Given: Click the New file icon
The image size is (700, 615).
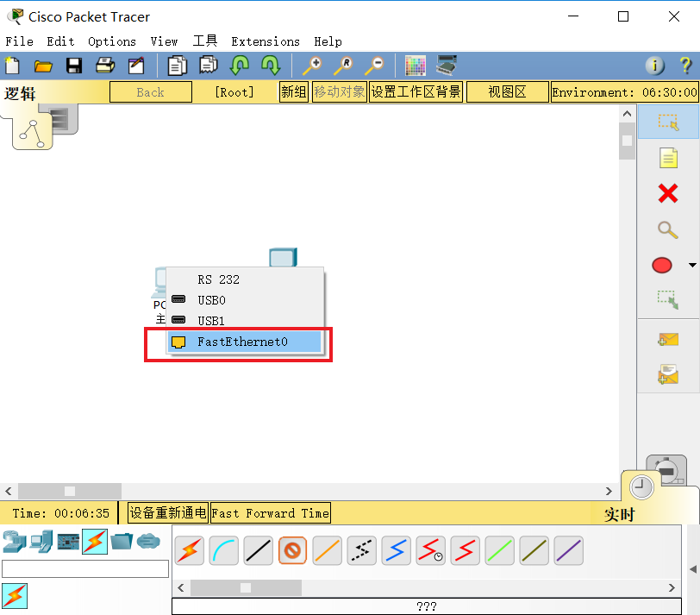Looking at the screenshot, I should [x=12, y=66].
